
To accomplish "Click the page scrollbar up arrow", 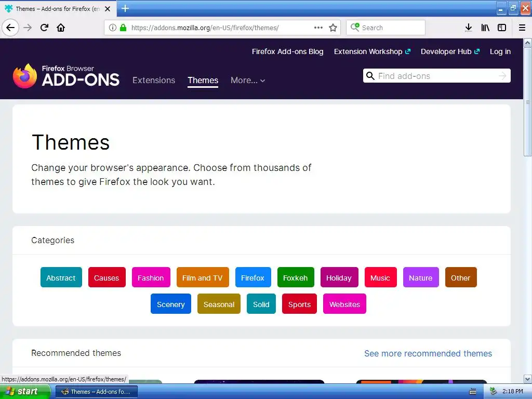I will click(528, 43).
